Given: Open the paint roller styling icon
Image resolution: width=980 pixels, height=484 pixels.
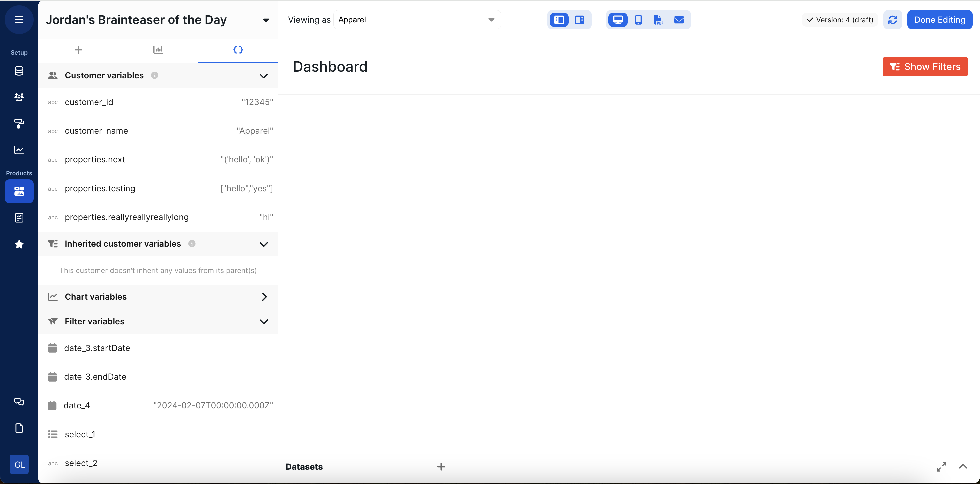Looking at the screenshot, I should pos(19,123).
